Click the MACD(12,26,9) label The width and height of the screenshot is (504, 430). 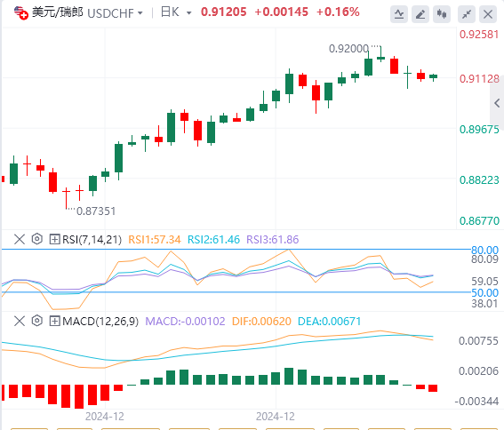pyautogui.click(x=100, y=321)
